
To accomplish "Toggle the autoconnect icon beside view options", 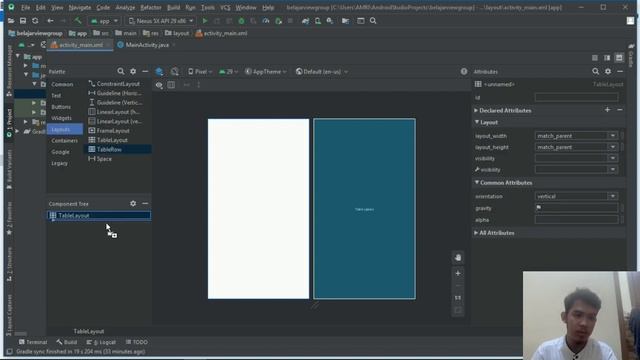I will point(171,85).
